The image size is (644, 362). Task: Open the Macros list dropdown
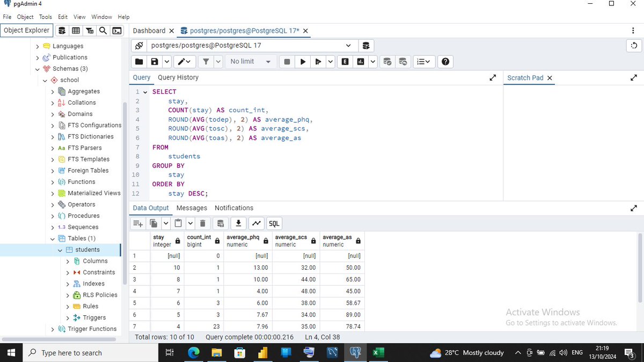[423, 62]
